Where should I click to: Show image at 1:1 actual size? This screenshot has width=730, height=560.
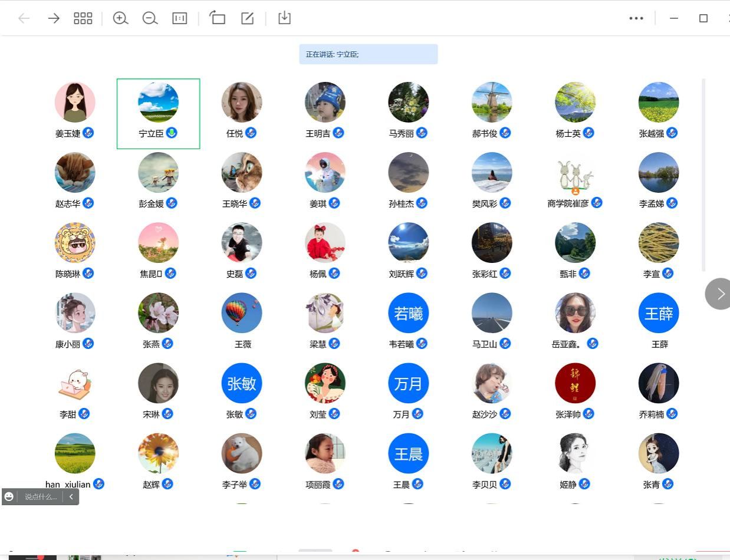[179, 18]
